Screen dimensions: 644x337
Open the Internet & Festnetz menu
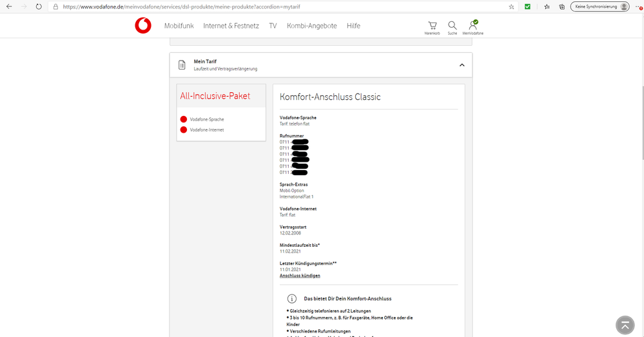231,26
